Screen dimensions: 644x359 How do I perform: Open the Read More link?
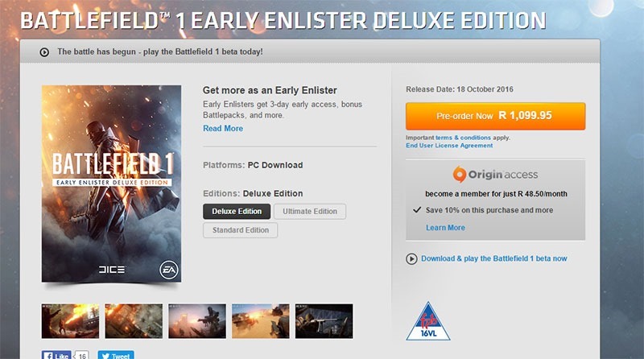[x=223, y=129]
